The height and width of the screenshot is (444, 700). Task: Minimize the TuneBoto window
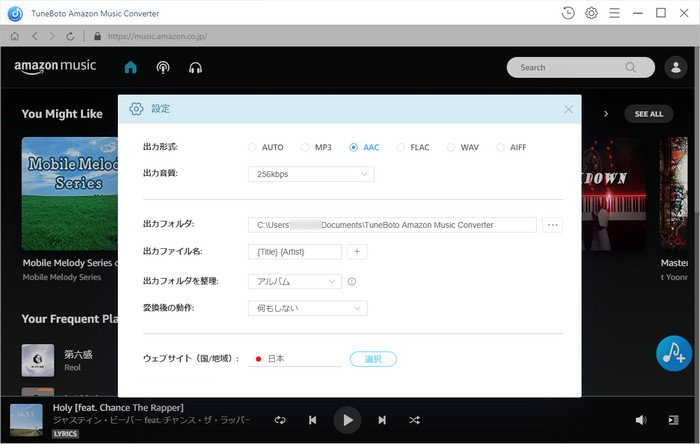click(638, 13)
